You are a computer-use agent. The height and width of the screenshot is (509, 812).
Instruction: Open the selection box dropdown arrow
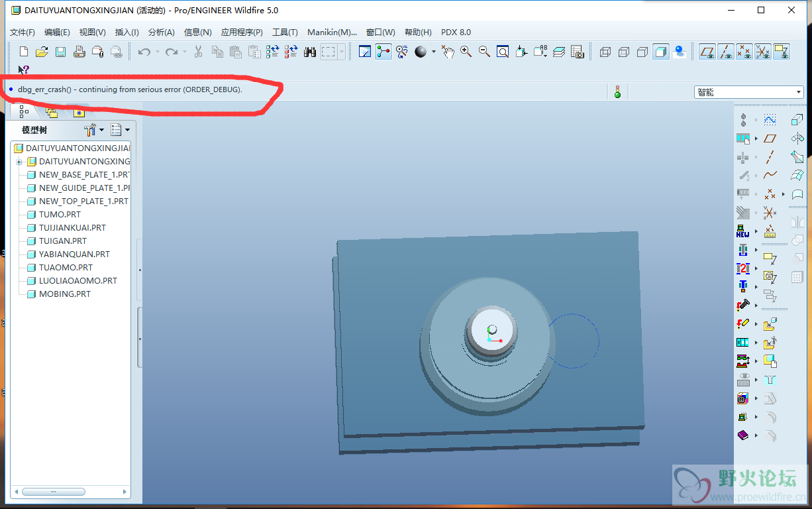tap(342, 52)
